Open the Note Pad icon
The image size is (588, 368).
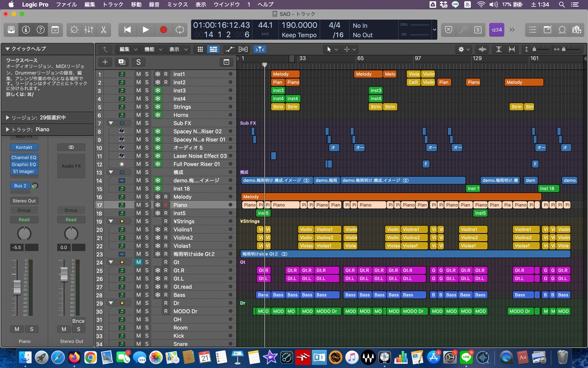click(x=548, y=30)
